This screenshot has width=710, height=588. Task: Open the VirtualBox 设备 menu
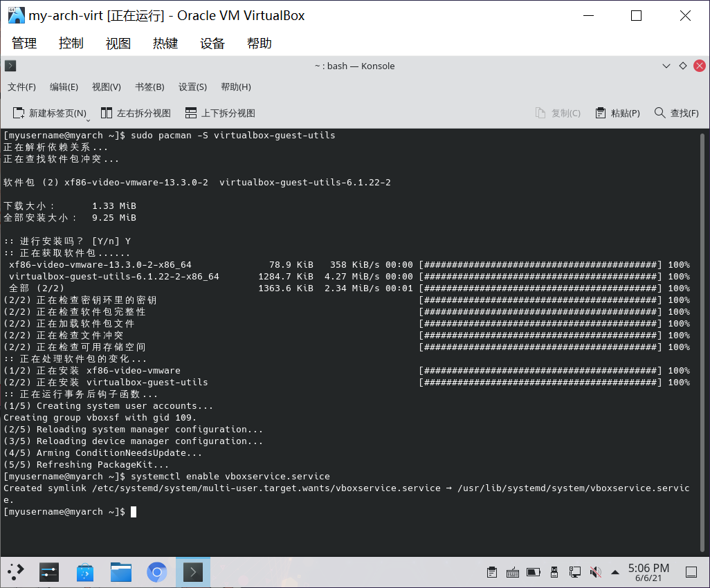tap(212, 43)
